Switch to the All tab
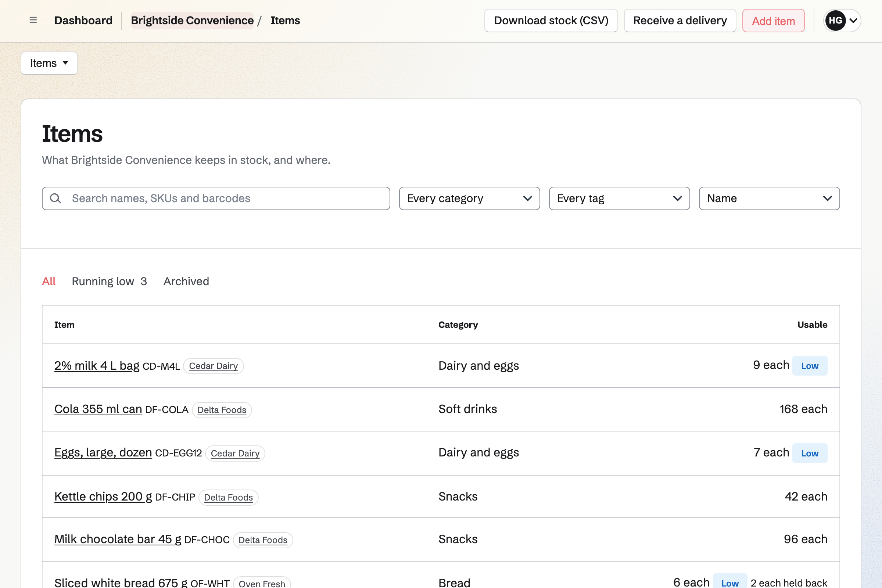Viewport: 882px width, 588px height. [x=49, y=281]
